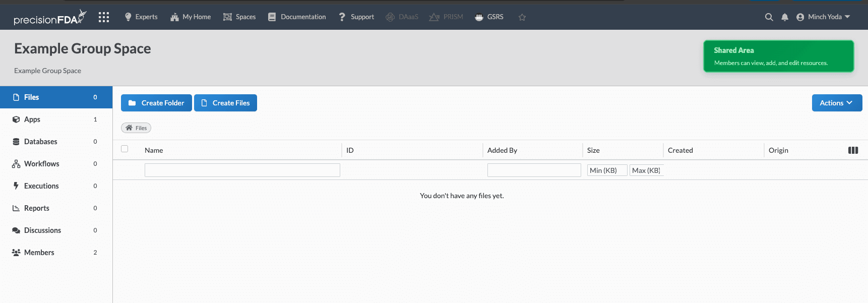Open the column chooser icon
The image size is (868, 303).
pos(853,150)
